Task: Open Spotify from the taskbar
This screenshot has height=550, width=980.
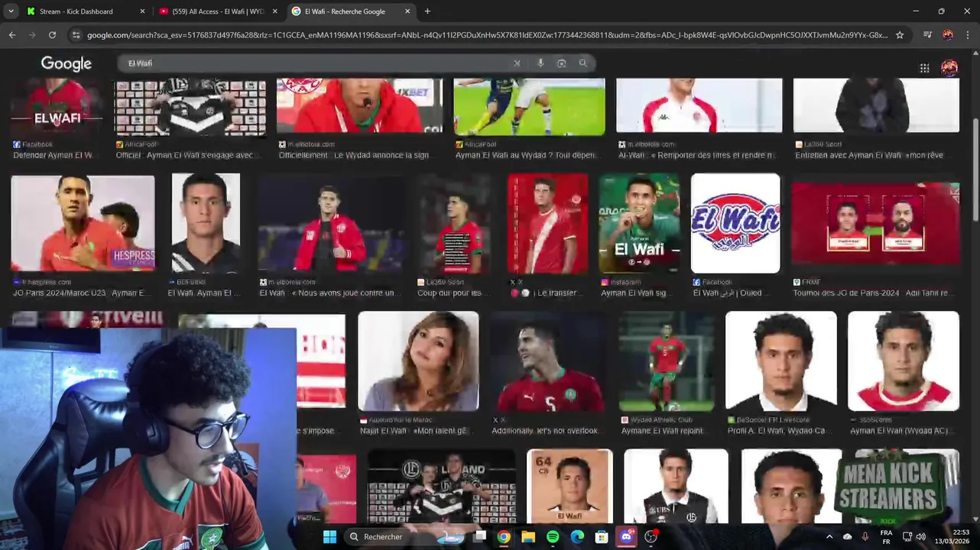Action: (x=553, y=537)
